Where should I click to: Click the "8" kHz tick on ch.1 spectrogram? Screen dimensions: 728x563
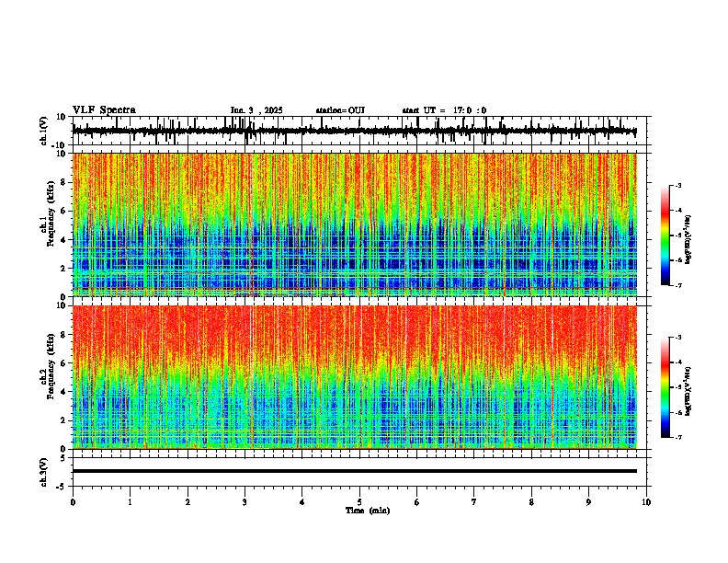point(64,182)
